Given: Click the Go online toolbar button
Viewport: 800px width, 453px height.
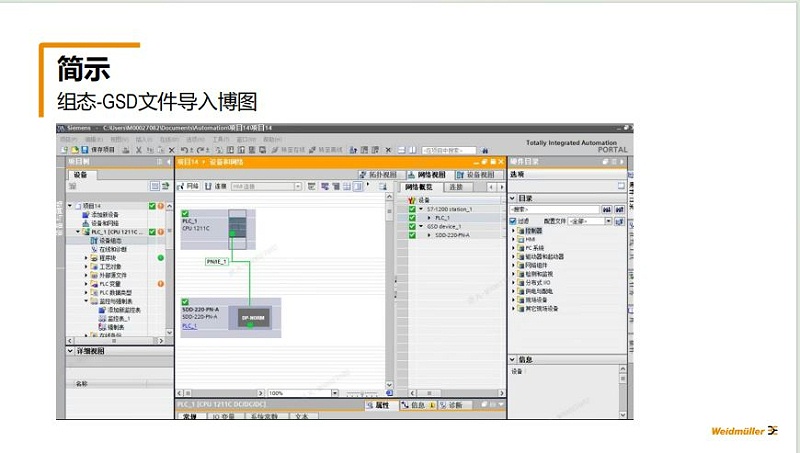Looking at the screenshot, I should pyautogui.click(x=289, y=150).
